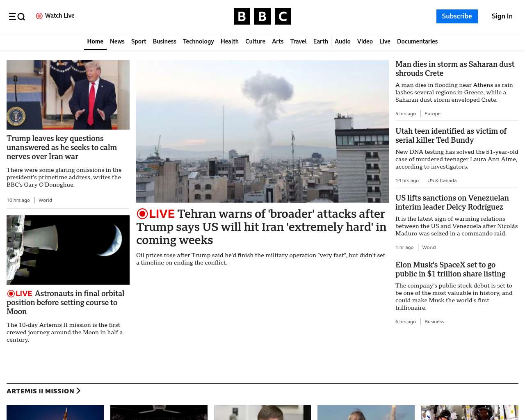Go to the Travel section
The width and height of the screenshot is (525, 420).
[x=298, y=41]
